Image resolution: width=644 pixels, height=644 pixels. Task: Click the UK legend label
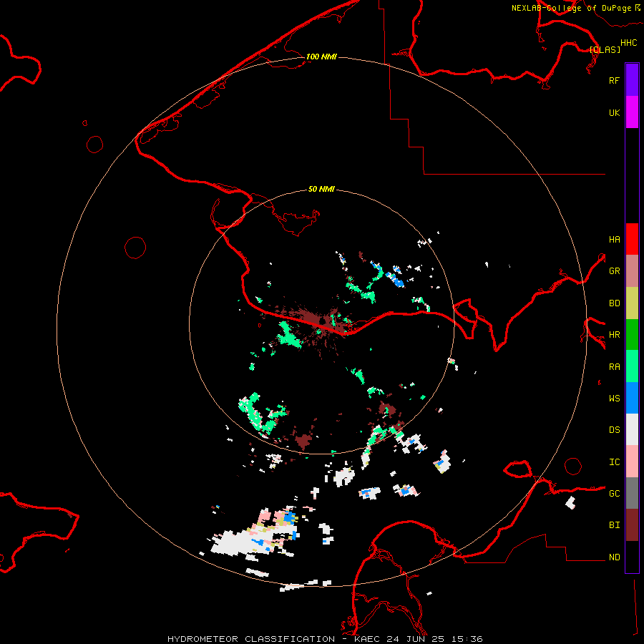tap(614, 112)
